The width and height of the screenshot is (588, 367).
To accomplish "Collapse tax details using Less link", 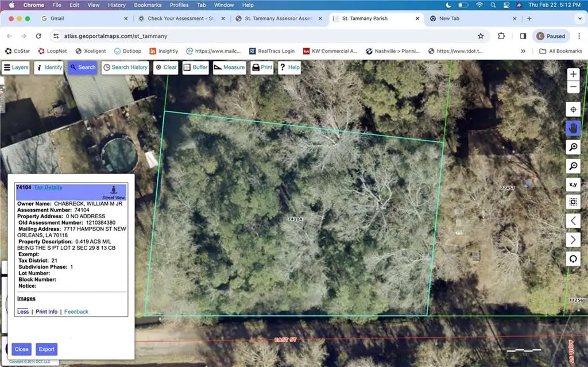I will [x=22, y=311].
